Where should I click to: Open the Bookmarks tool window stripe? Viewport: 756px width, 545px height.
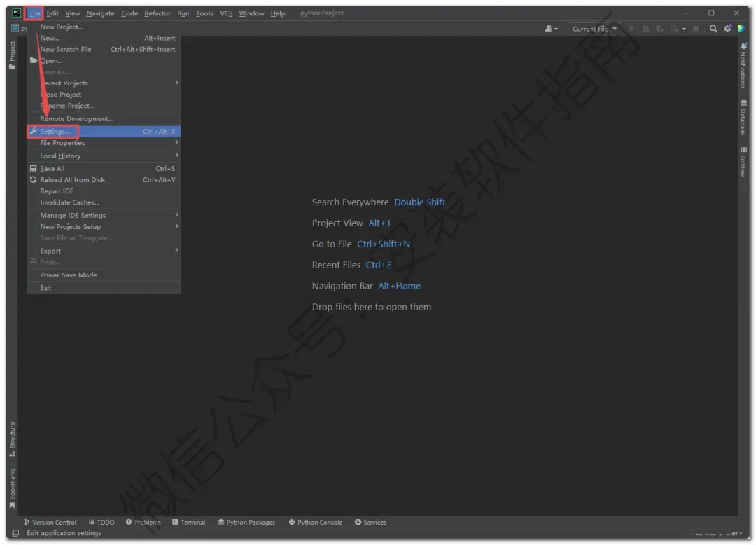click(12, 488)
